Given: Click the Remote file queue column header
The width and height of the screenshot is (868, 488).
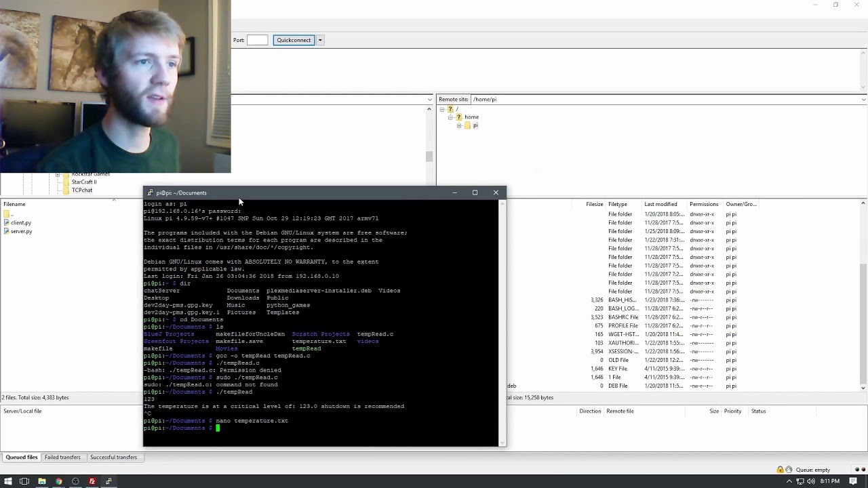Looking at the screenshot, I should 620,411.
